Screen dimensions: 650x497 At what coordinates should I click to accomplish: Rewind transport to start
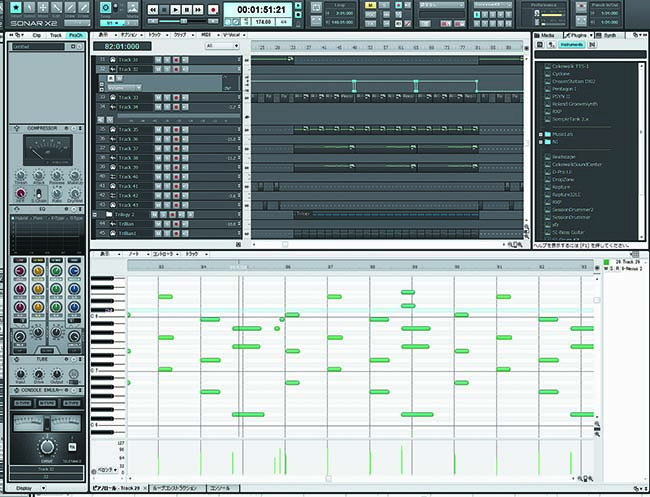tap(153, 9)
